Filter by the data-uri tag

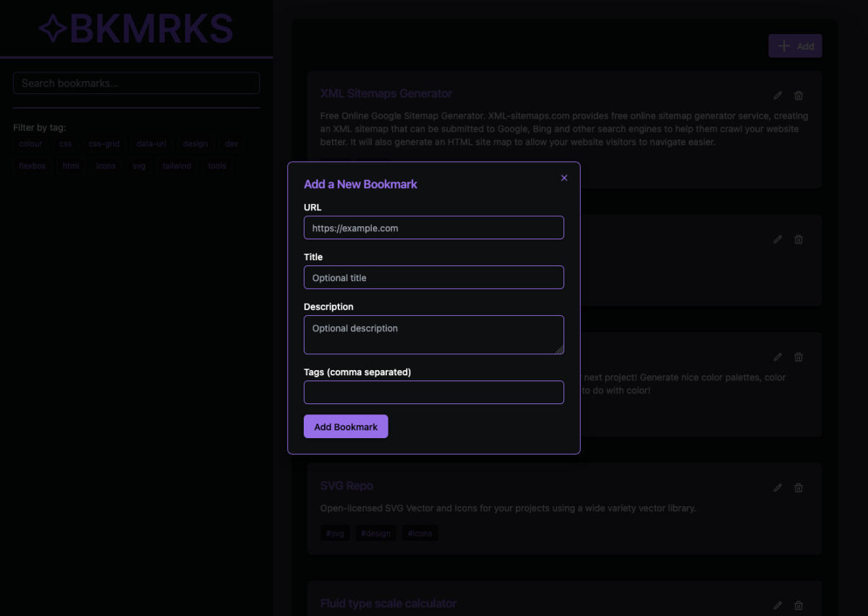pyautogui.click(x=151, y=144)
